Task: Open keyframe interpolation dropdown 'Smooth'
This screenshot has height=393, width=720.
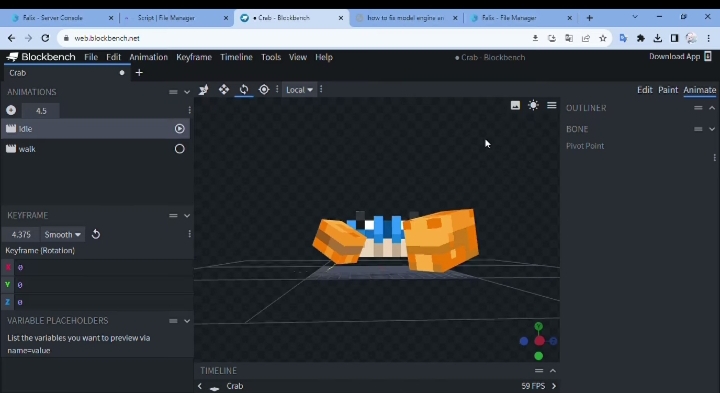Action: pyautogui.click(x=62, y=235)
